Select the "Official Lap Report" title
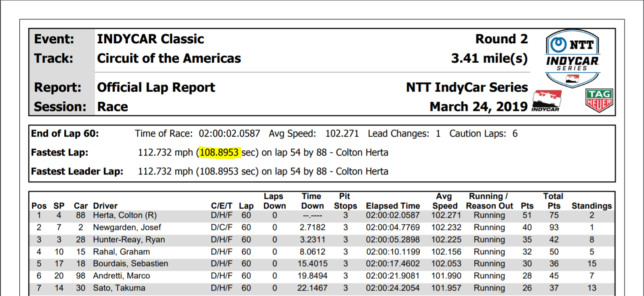The image size is (644, 296). [156, 87]
